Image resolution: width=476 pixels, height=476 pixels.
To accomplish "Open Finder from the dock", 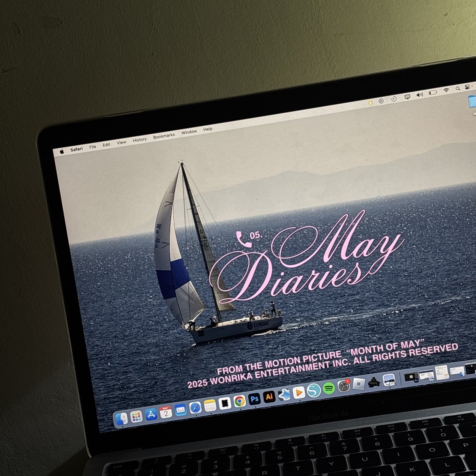I will click(x=122, y=418).
